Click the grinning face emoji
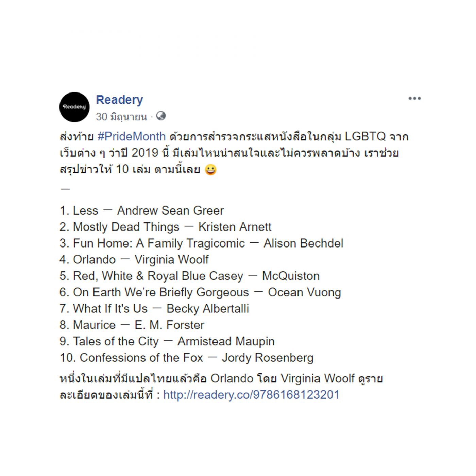Viewport: 476px width, 476px height. point(211,169)
